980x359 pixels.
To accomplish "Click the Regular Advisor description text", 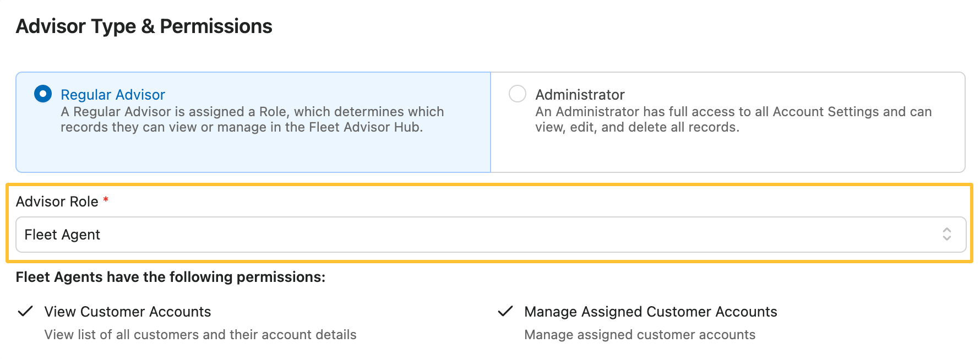I will [252, 119].
